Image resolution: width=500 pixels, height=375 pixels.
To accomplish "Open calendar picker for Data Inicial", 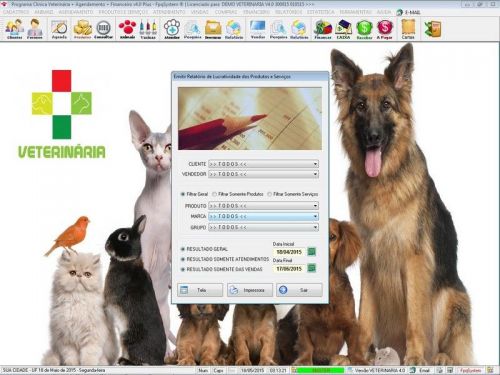I will click(x=312, y=252).
